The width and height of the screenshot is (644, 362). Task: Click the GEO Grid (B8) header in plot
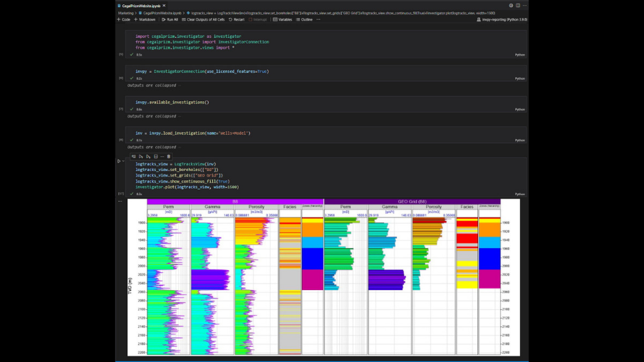412,202
